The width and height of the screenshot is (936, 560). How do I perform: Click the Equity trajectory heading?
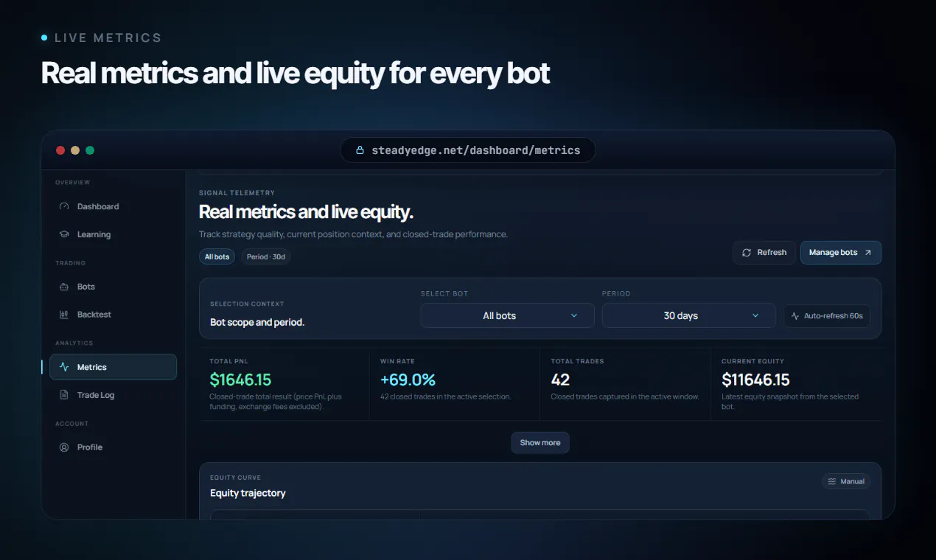tap(248, 493)
